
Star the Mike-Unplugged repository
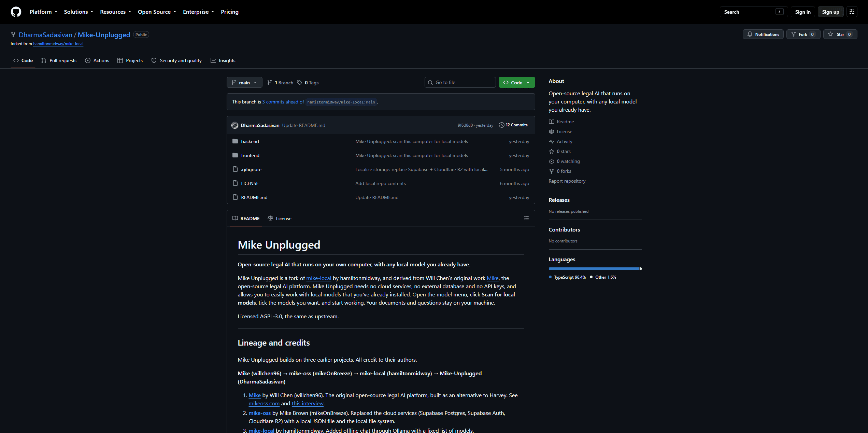tap(840, 34)
